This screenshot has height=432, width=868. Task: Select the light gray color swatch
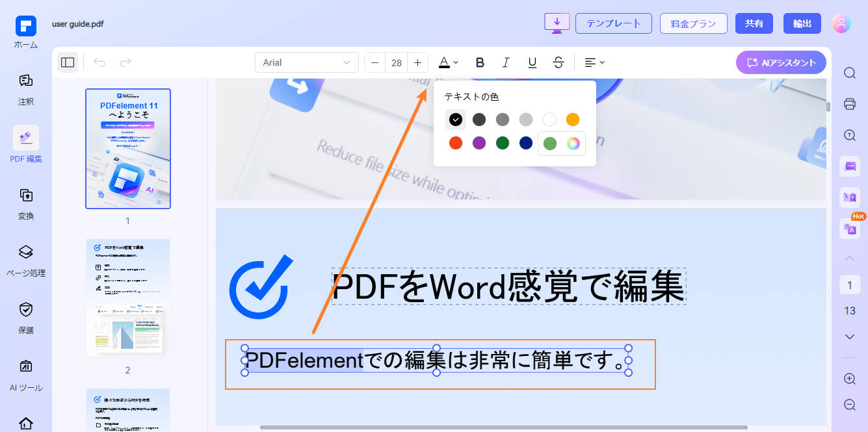click(x=526, y=120)
